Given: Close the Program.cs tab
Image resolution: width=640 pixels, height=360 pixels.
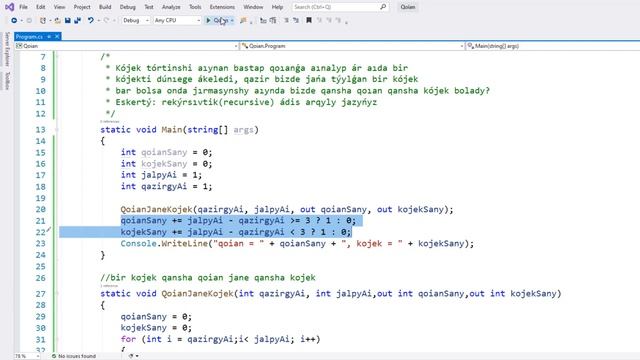Looking at the screenshot, I should (57, 37).
